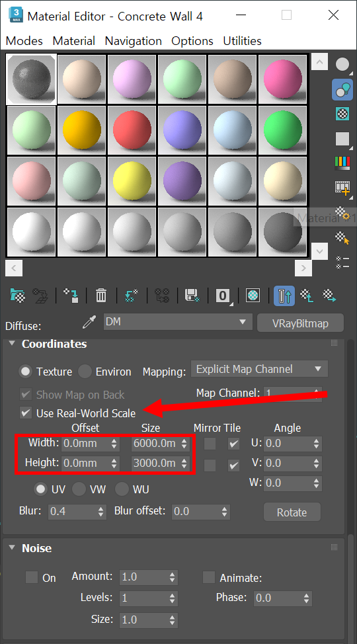357x644 pixels.
Task: Toggle the Backlight icon
Action: pyautogui.click(x=342, y=89)
